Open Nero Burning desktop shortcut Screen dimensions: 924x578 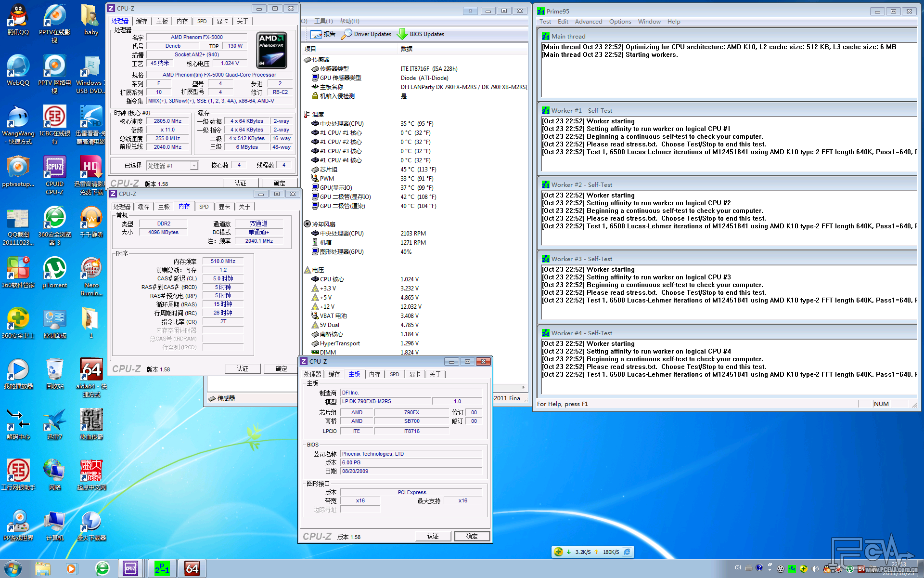point(91,276)
